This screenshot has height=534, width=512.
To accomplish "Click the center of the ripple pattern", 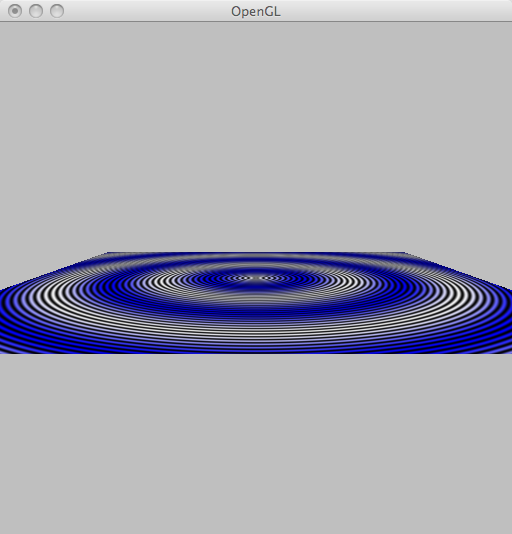I will 253,278.
